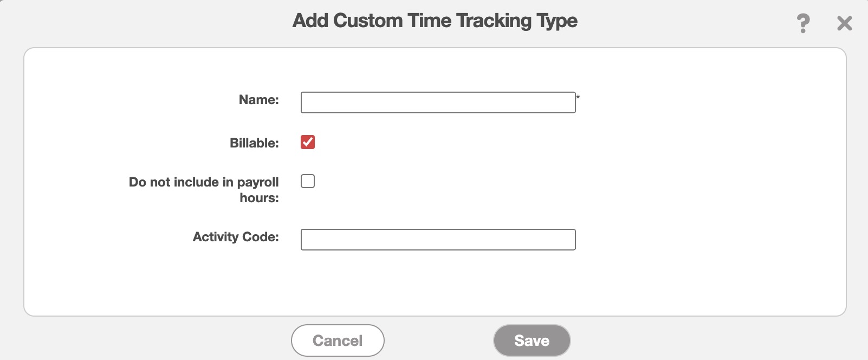
Task: Click the "Name:" field label
Action: pyautogui.click(x=258, y=100)
